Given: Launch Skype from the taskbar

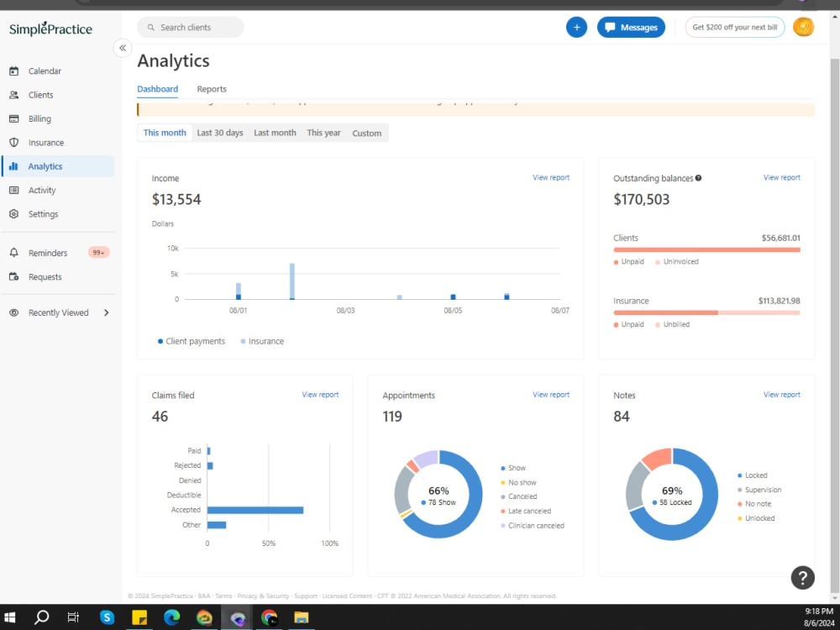Looking at the screenshot, I should point(108,617).
